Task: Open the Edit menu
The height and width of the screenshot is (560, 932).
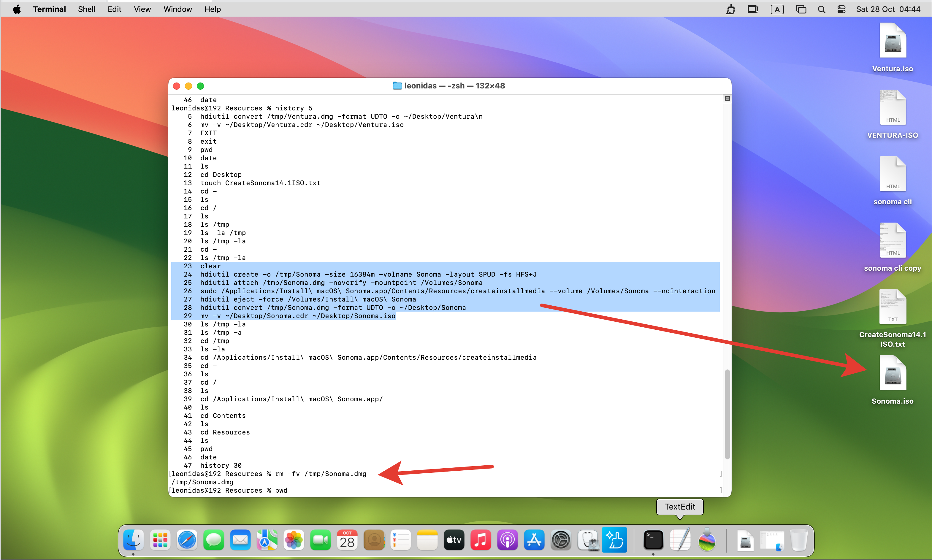Action: coord(114,9)
